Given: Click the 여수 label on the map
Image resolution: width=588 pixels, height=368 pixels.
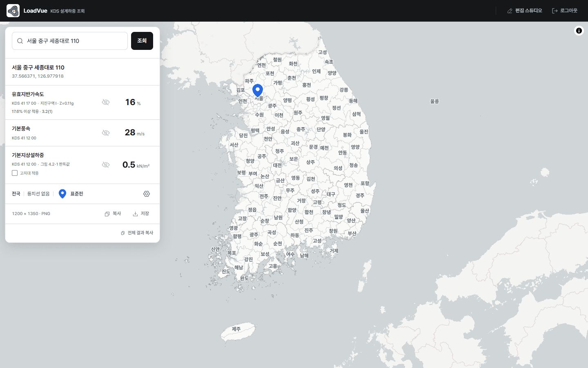Looking at the screenshot, I should (x=290, y=254).
